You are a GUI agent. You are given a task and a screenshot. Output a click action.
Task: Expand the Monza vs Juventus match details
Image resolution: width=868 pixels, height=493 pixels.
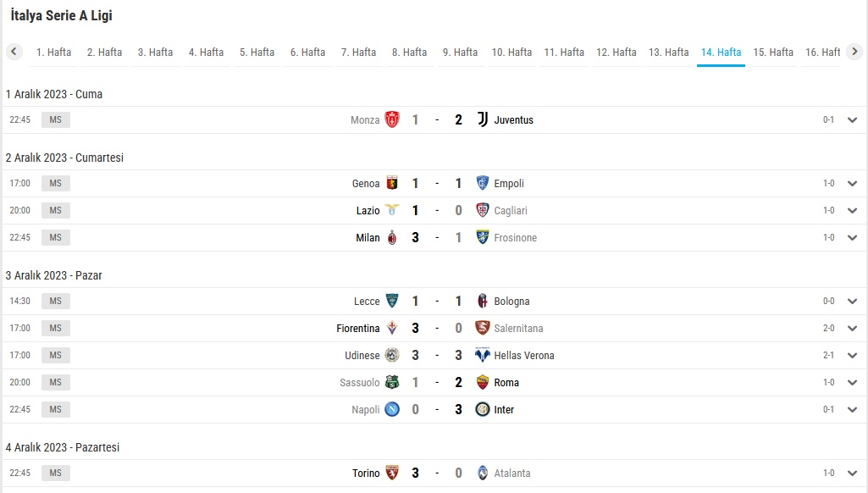[x=852, y=119]
